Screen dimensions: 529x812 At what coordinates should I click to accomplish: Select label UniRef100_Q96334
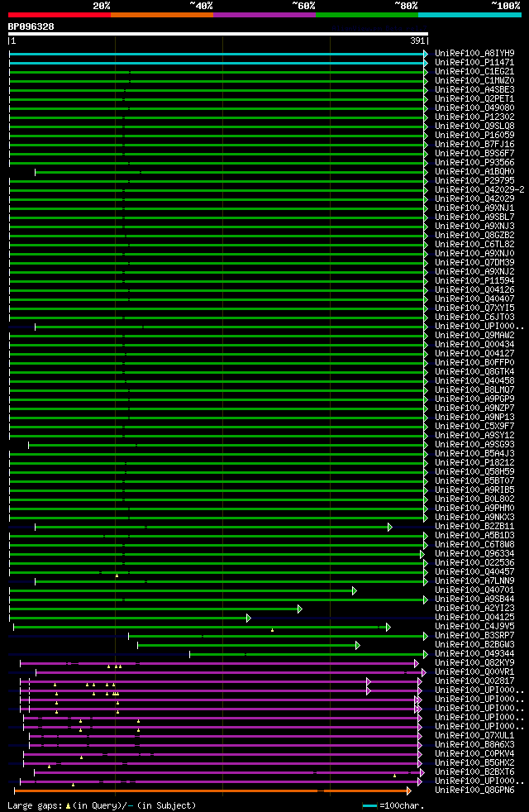coord(474,553)
